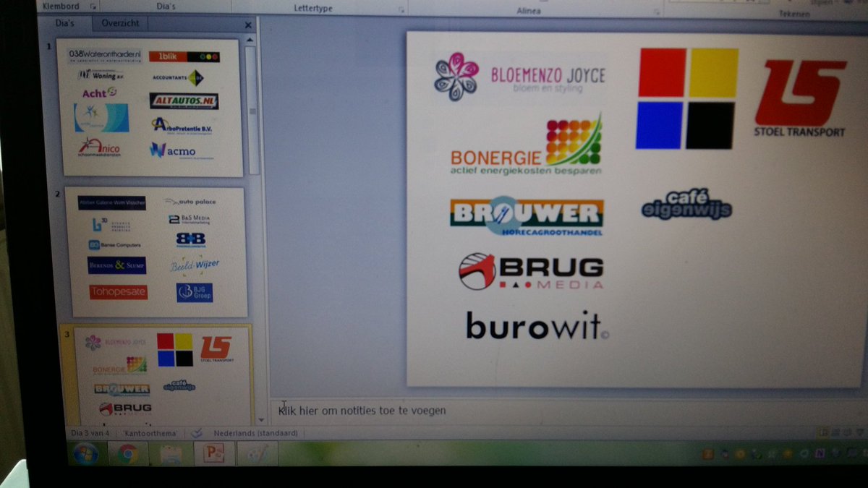868x488 pixels.
Task: Select the Stoel Transport logo
Action: click(x=800, y=99)
